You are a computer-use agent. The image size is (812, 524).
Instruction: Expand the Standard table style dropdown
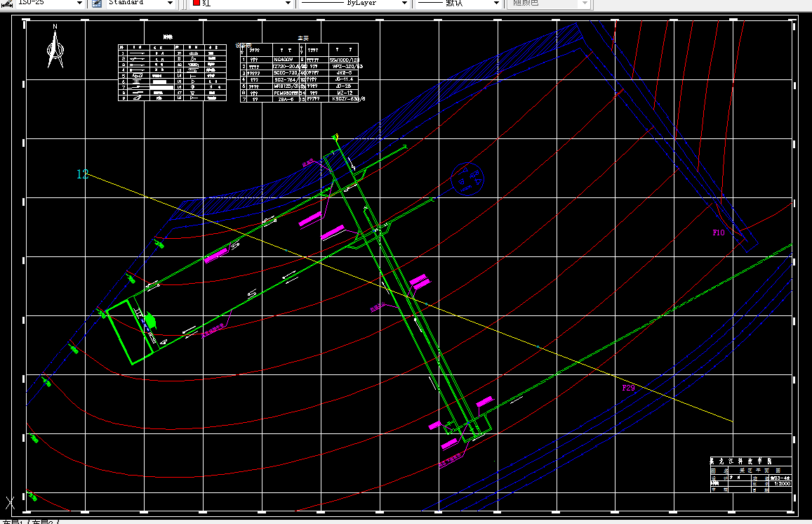point(170,3)
